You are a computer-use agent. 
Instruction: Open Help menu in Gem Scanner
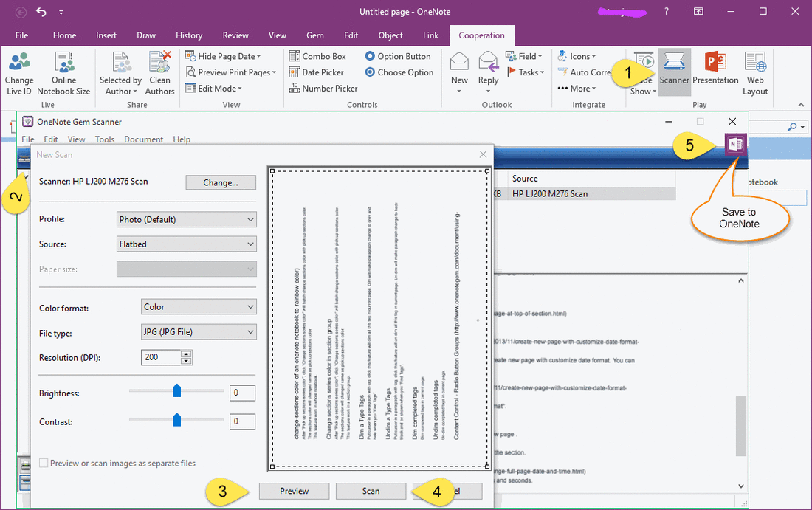click(x=182, y=139)
